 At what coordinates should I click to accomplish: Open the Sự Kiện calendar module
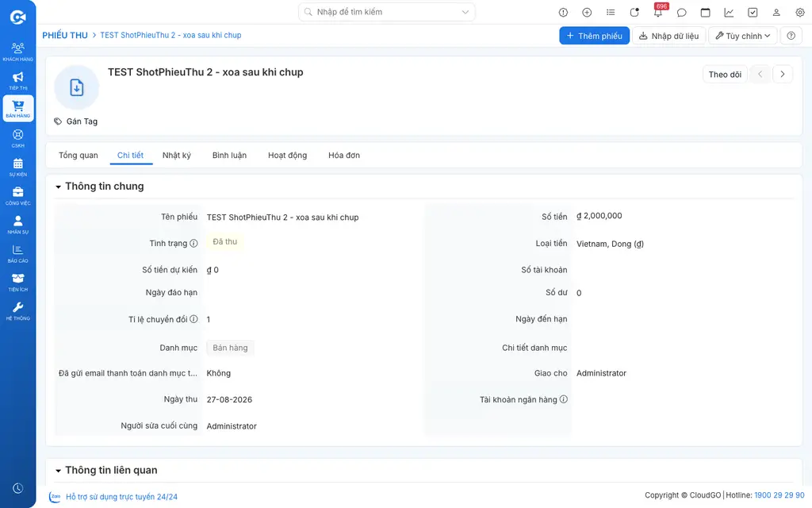pyautogui.click(x=17, y=167)
